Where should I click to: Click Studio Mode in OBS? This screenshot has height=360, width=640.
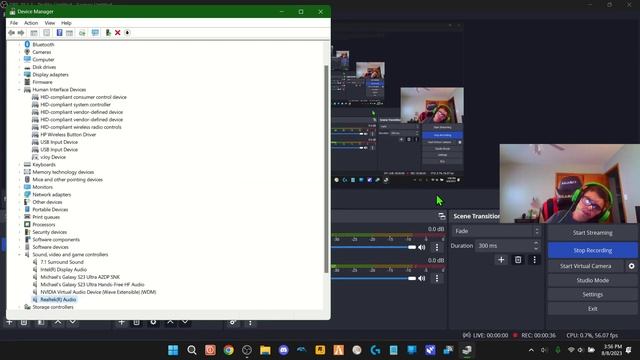click(x=592, y=280)
